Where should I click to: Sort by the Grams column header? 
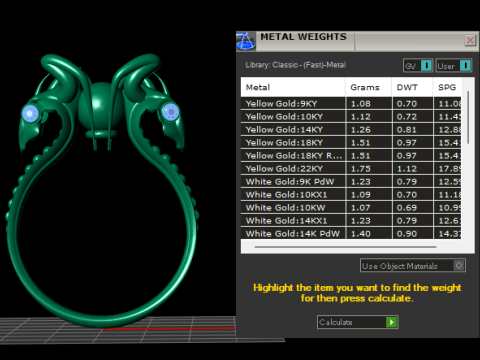coord(369,87)
